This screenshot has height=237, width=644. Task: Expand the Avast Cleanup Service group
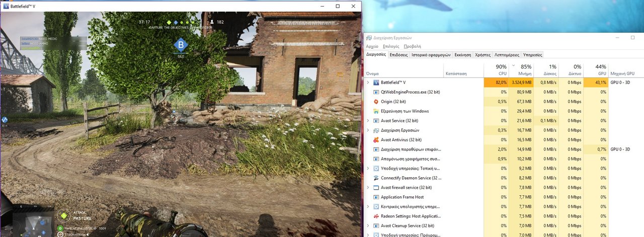point(368,226)
